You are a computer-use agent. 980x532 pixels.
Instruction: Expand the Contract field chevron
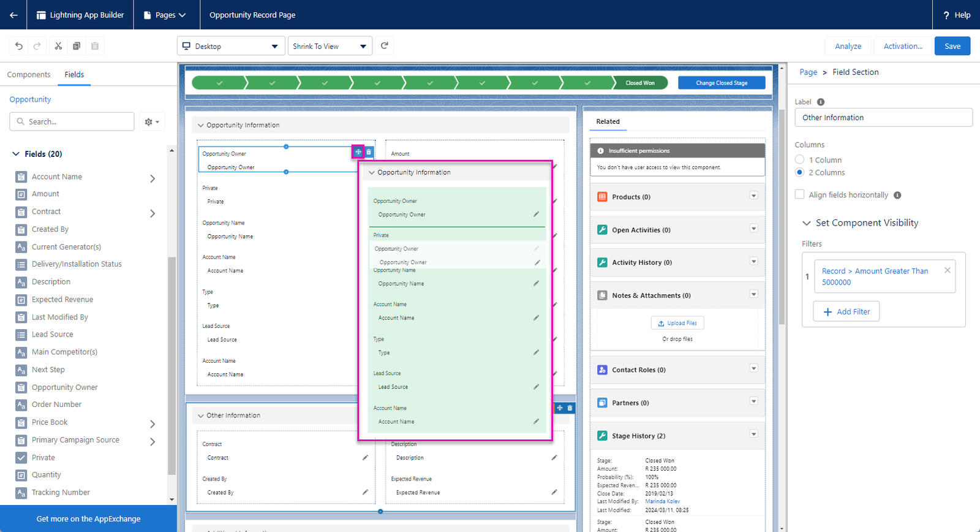[153, 213]
